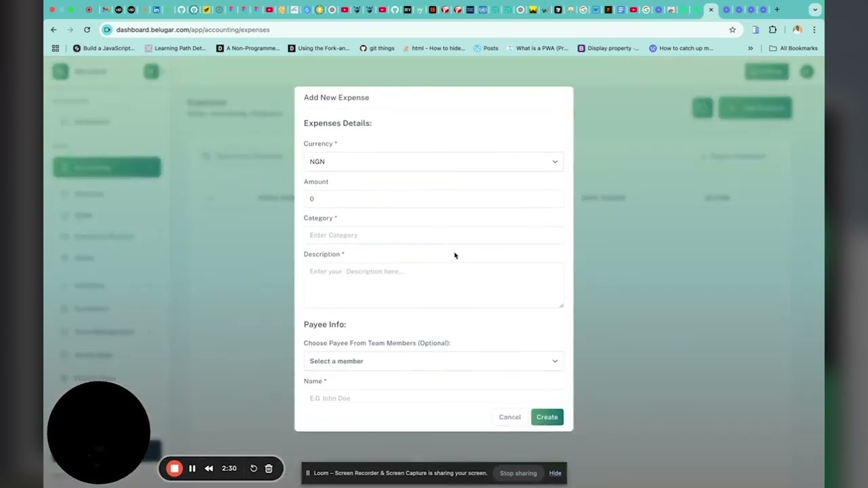
Task: Bookmark this page with the star icon
Action: 732,30
